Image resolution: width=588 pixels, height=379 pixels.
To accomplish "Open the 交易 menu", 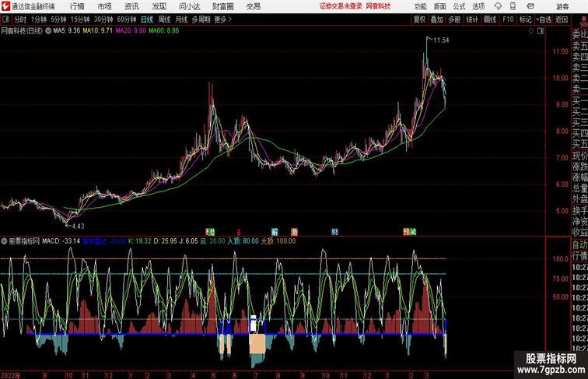I will (x=253, y=6).
